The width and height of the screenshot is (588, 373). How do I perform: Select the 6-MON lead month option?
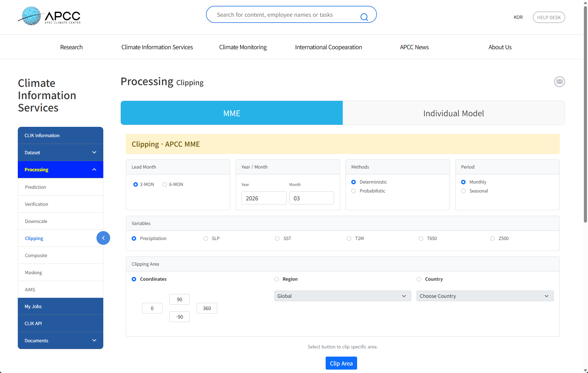click(165, 185)
